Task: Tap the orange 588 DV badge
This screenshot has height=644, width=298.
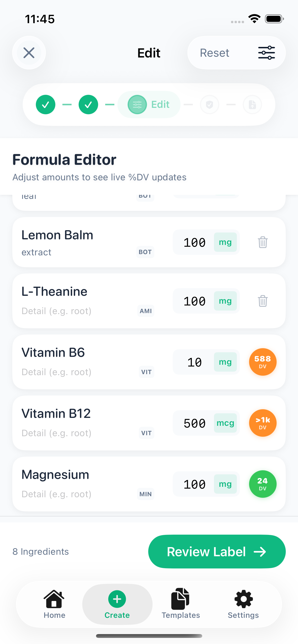Action: pyautogui.click(x=263, y=362)
